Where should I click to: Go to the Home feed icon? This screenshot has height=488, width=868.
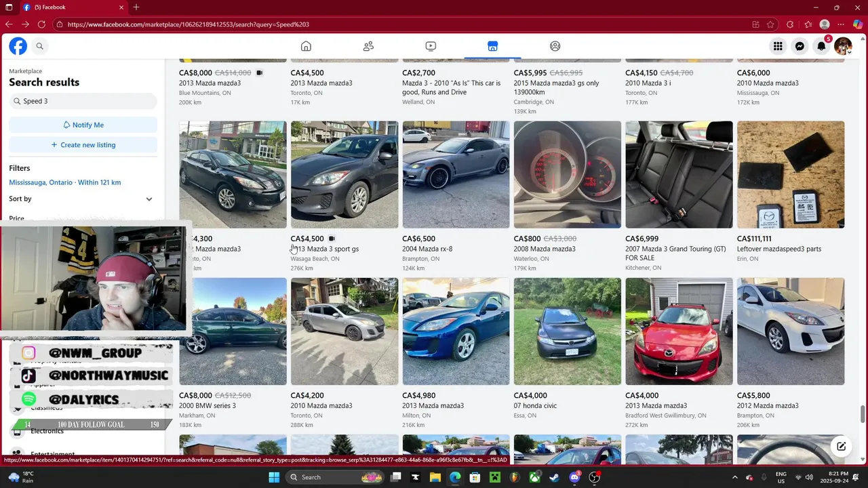(x=306, y=46)
